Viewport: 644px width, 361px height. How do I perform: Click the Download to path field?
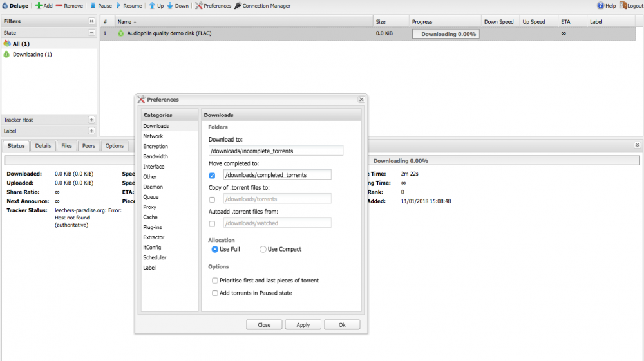276,151
